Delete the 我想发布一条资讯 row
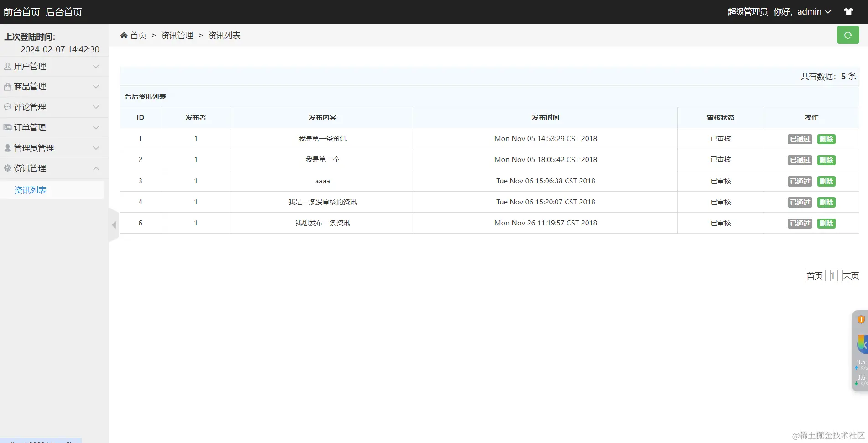 [x=826, y=223]
